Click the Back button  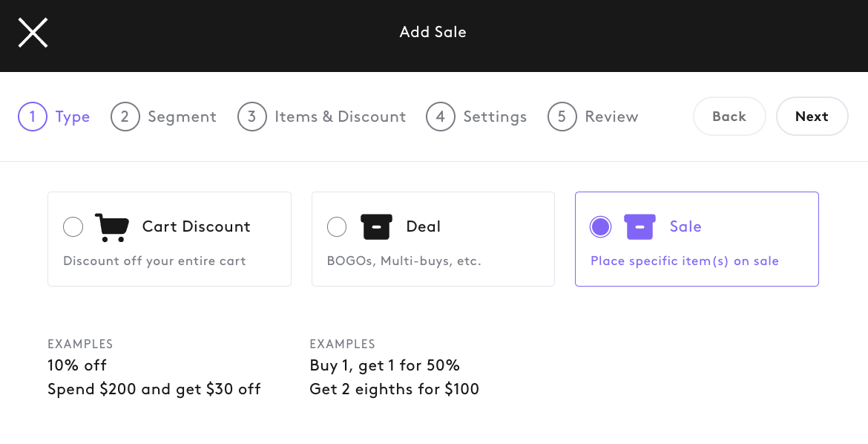pos(729,117)
